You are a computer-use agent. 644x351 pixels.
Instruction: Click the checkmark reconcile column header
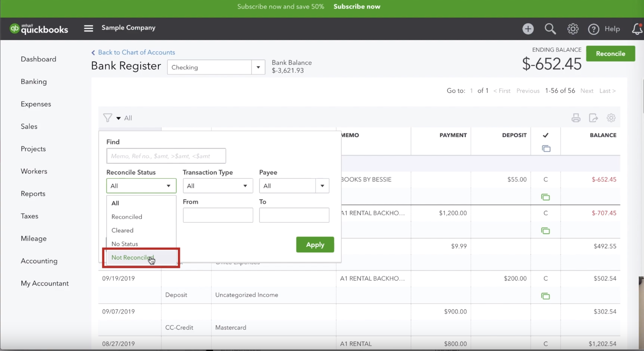546,135
